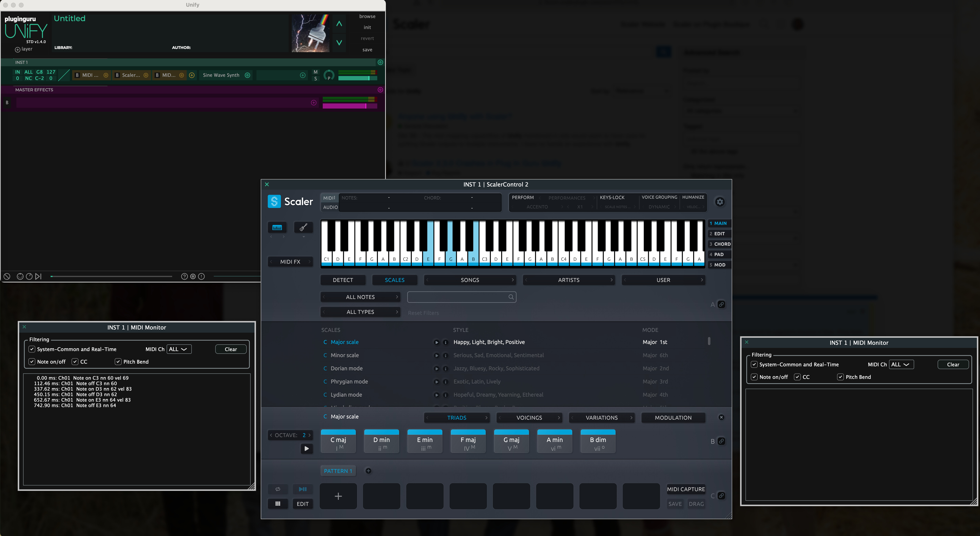The width and height of the screenshot is (980, 536).
Task: Switch to the 3 CHORD page tab
Action: pos(719,244)
